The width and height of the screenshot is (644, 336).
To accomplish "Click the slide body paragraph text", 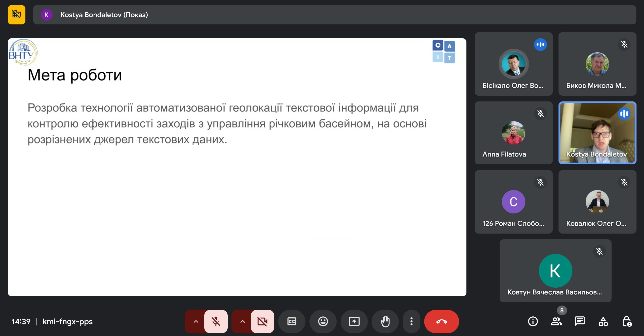I will (x=227, y=123).
